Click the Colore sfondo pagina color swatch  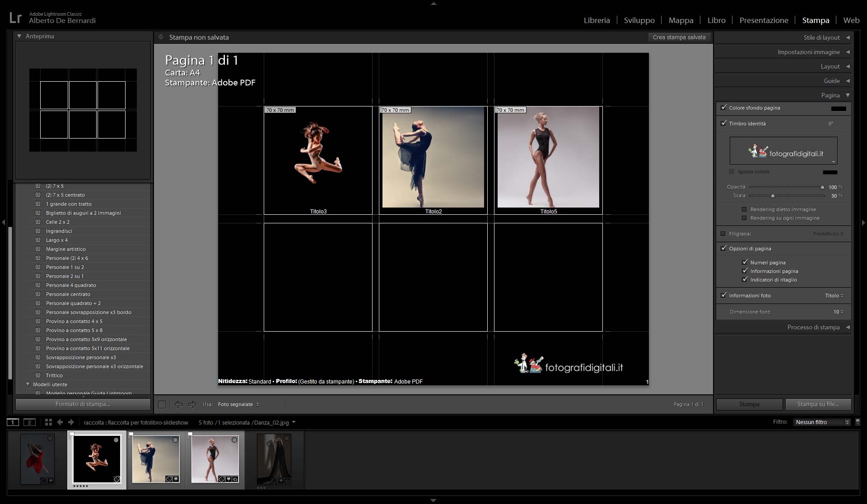[x=838, y=108]
